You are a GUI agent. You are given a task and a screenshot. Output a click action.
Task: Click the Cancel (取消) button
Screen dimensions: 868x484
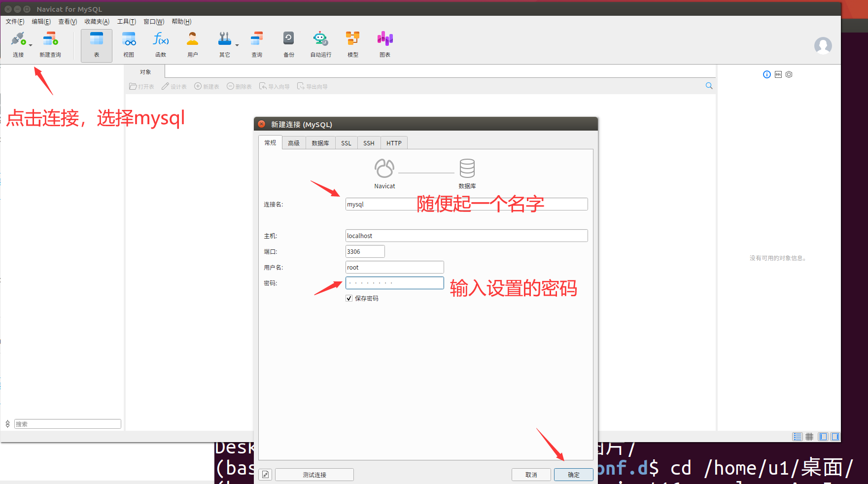pos(531,475)
